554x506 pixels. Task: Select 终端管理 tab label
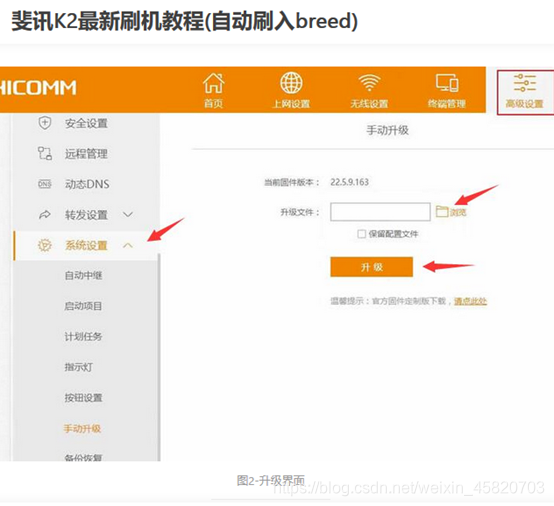[x=447, y=104]
